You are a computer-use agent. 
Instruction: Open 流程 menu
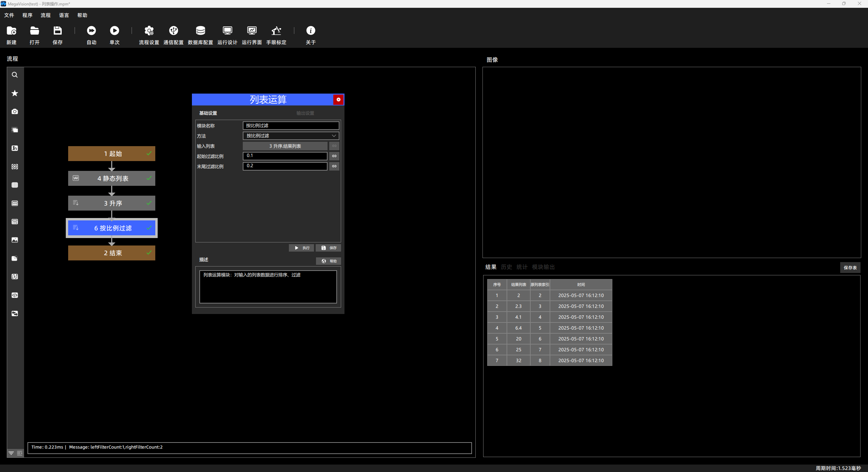(46, 15)
